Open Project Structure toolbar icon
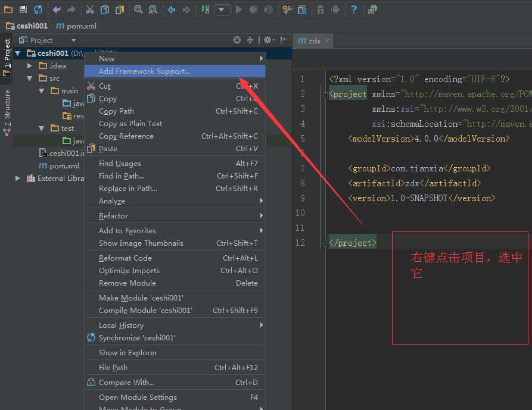 tap(301, 10)
